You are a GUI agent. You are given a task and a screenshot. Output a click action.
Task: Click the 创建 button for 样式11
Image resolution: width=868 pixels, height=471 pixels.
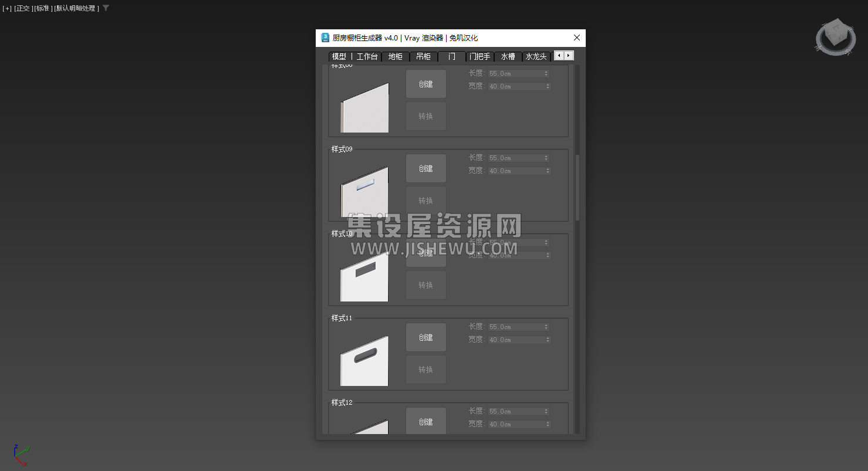[x=426, y=337]
